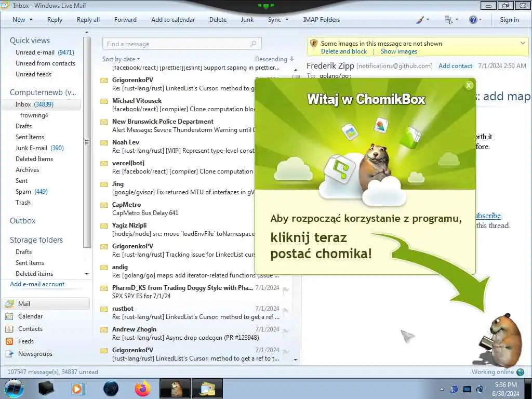
Task: Collapse the Computernewb account folders
Action: pos(43,92)
